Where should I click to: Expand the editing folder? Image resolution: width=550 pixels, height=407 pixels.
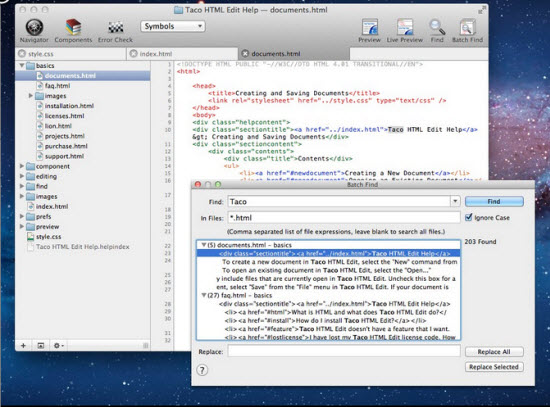(x=22, y=176)
